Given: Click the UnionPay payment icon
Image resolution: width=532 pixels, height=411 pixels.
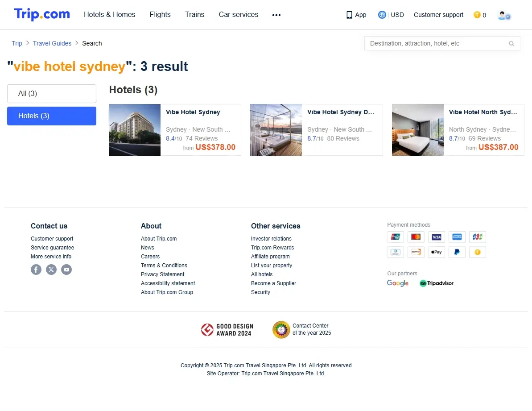Looking at the screenshot, I should tap(396, 237).
